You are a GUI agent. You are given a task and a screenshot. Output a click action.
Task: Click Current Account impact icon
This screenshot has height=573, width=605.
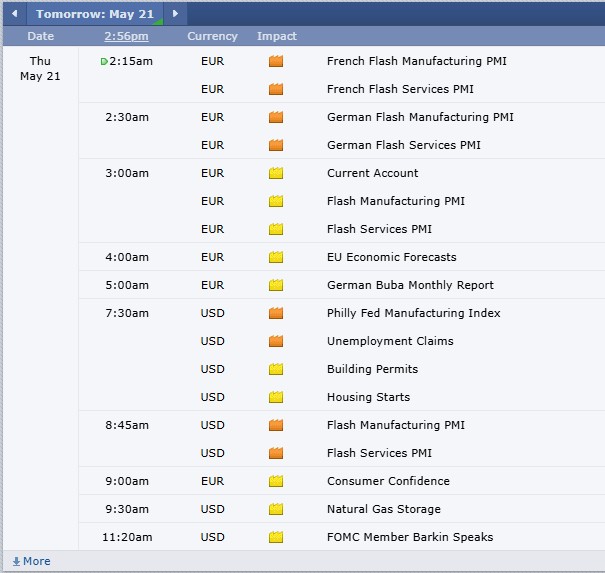276,173
